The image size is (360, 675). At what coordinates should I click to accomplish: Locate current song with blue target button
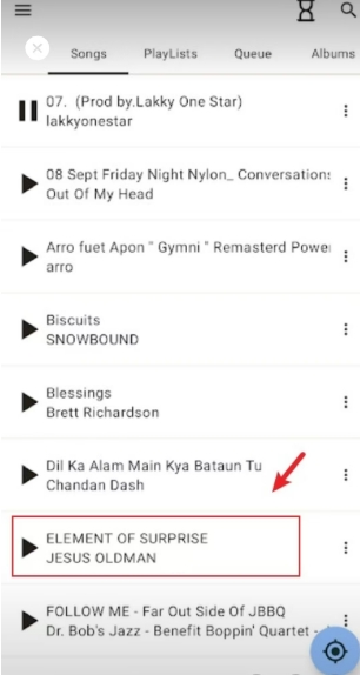click(x=335, y=651)
